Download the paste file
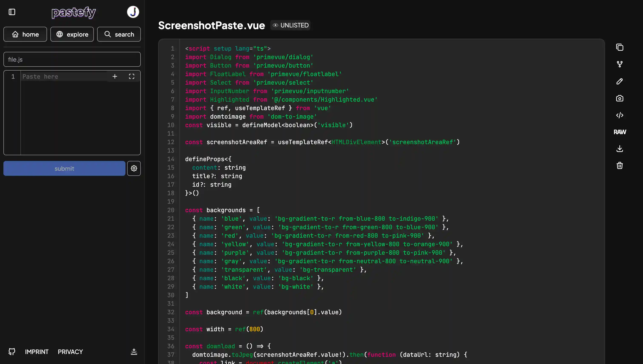 coord(619,149)
